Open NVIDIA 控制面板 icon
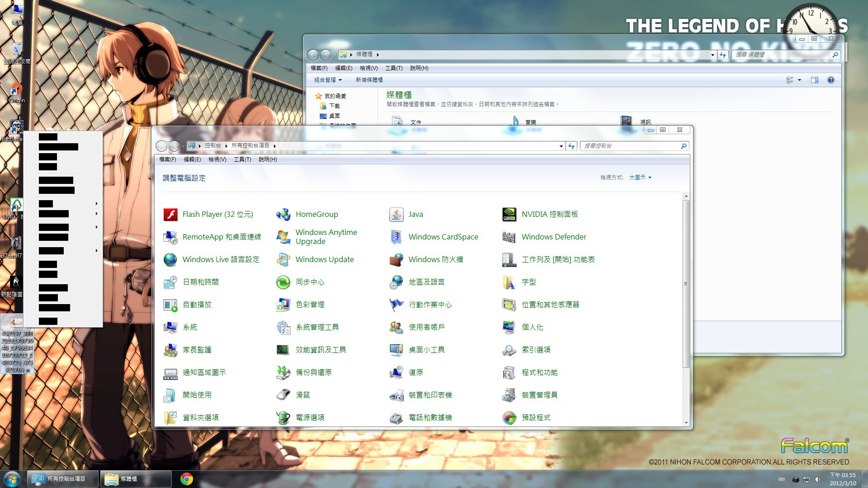 [x=509, y=214]
